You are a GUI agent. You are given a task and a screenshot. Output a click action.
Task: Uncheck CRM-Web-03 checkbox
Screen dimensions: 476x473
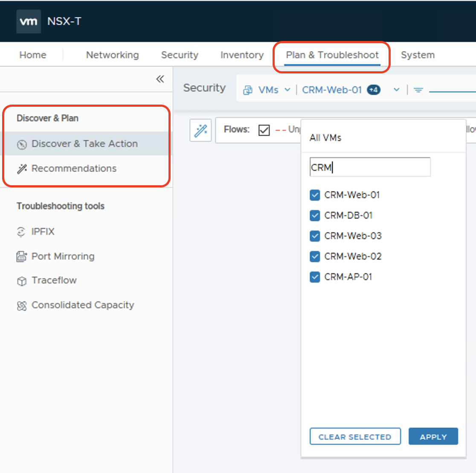click(315, 236)
